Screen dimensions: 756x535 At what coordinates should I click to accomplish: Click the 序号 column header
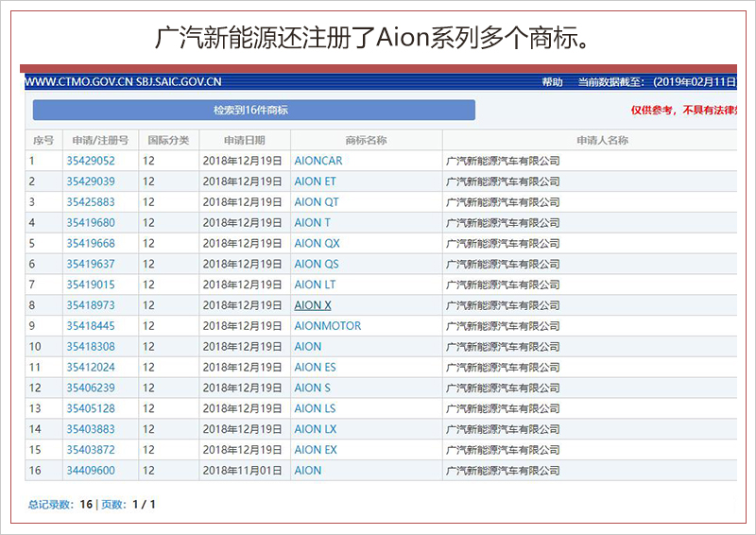(43, 141)
